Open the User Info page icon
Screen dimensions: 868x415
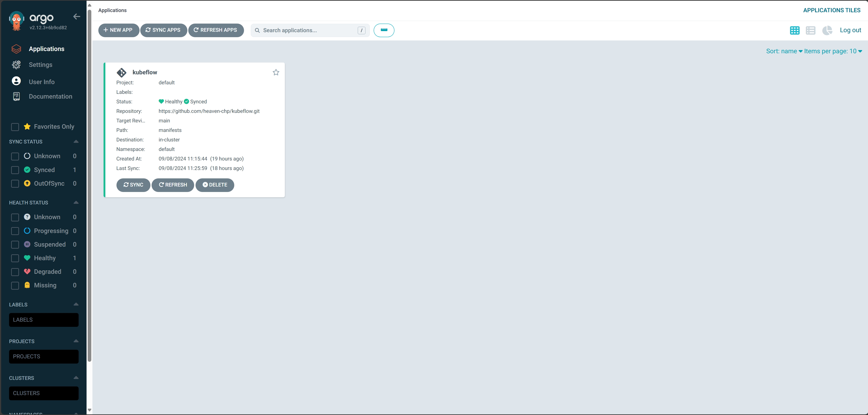point(16,81)
